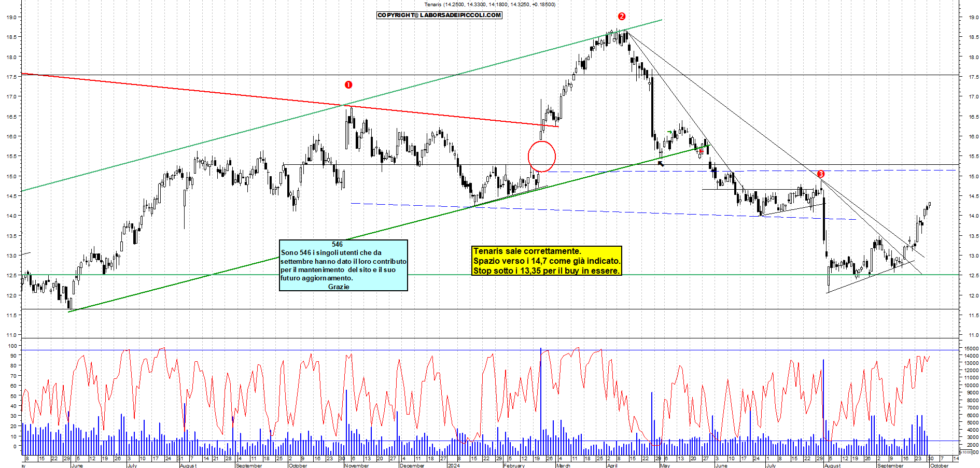Click the 'March' date axis label
The height and width of the screenshot is (468, 980).
pos(563,465)
